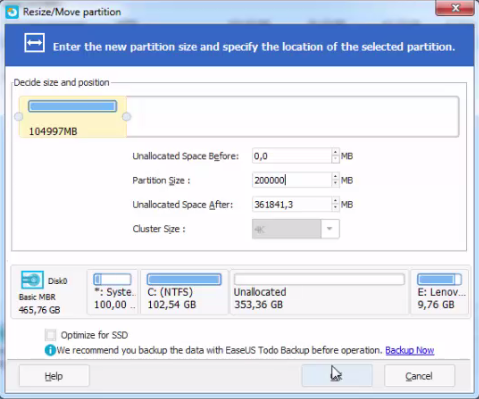
Task: Click the 'Decide size and position' group title
Action: (61, 82)
